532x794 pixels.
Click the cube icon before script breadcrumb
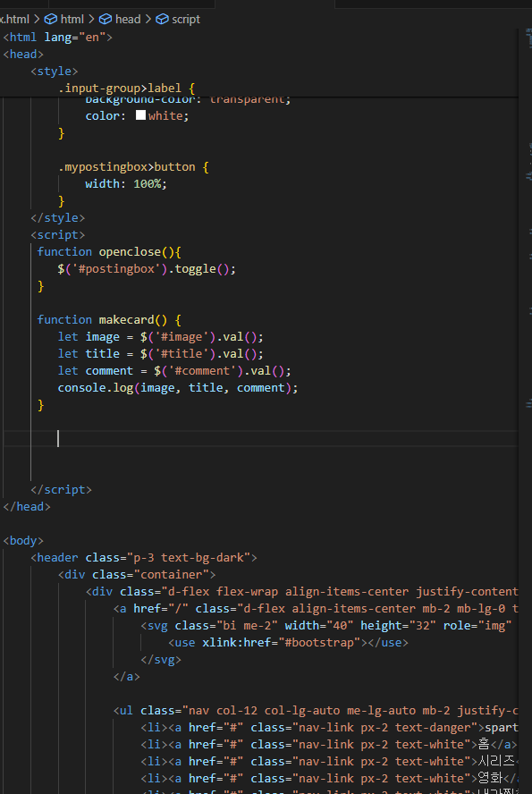pos(162,20)
